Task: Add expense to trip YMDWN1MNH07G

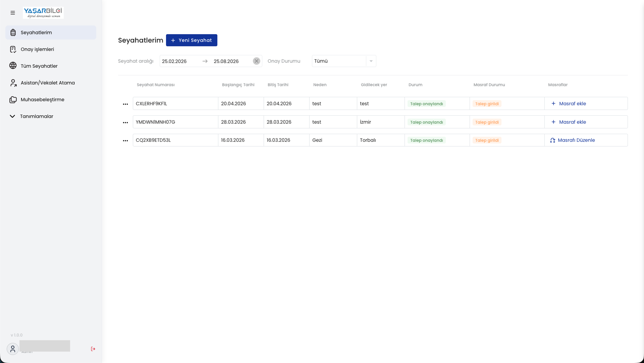Action: click(569, 122)
